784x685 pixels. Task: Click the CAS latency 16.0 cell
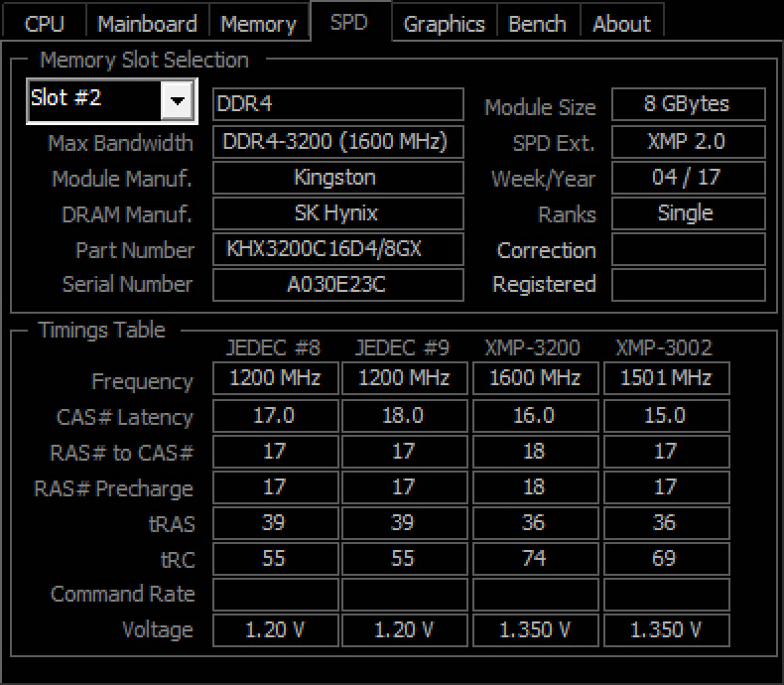tap(535, 416)
